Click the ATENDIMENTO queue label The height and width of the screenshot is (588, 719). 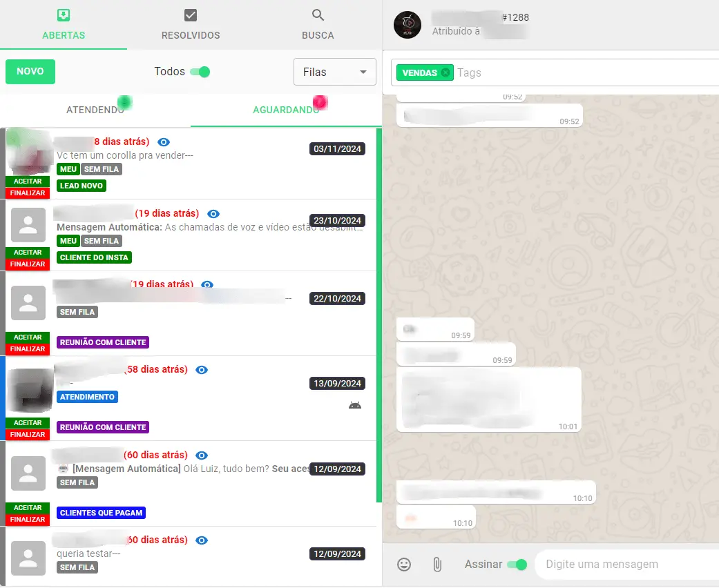click(87, 397)
